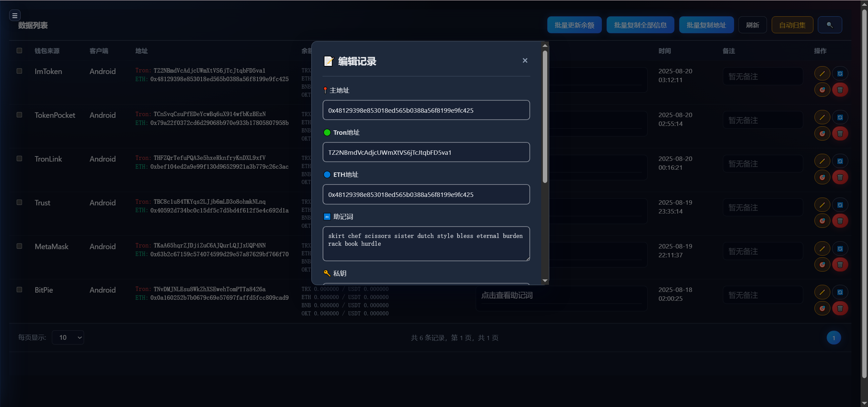Click the trash icon in MetaMask row
The image size is (868, 407).
point(840,265)
